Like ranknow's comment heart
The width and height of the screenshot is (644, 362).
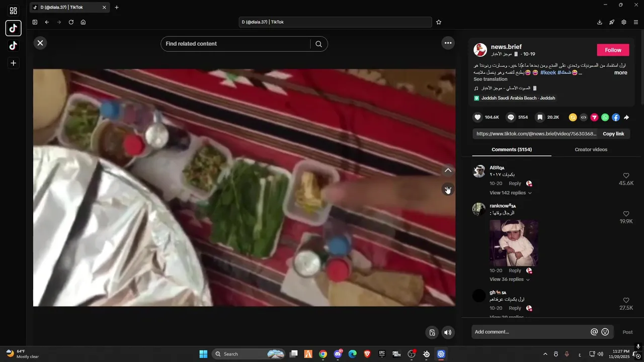[626, 214]
